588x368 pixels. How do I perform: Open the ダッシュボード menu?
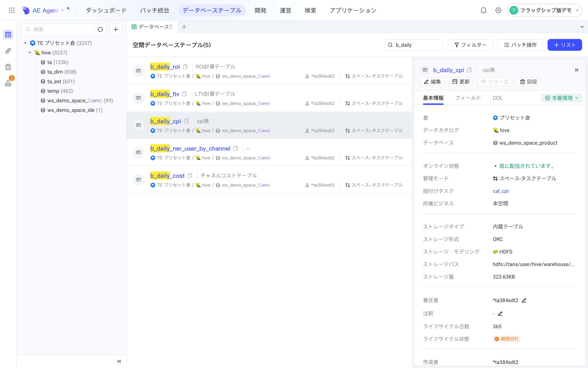(106, 10)
